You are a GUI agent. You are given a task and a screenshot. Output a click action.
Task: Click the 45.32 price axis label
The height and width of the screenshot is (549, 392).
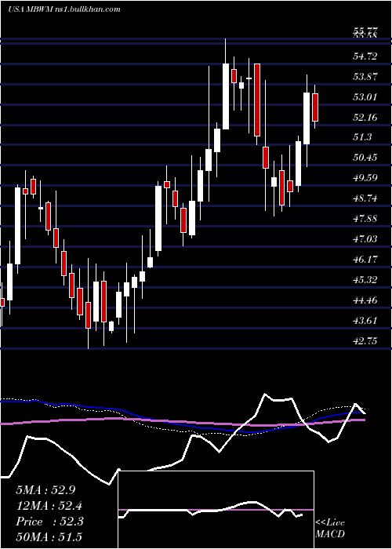(365, 280)
